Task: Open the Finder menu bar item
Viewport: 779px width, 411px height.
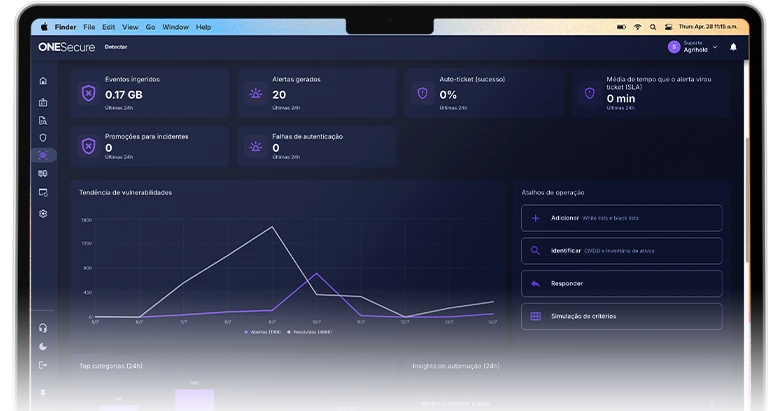Action: pos(66,27)
